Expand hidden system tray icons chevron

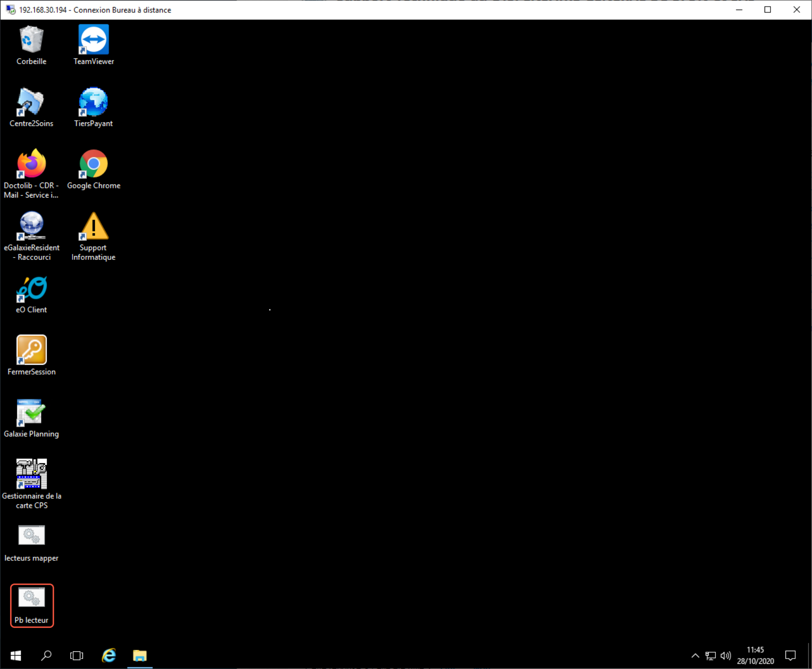pos(695,656)
